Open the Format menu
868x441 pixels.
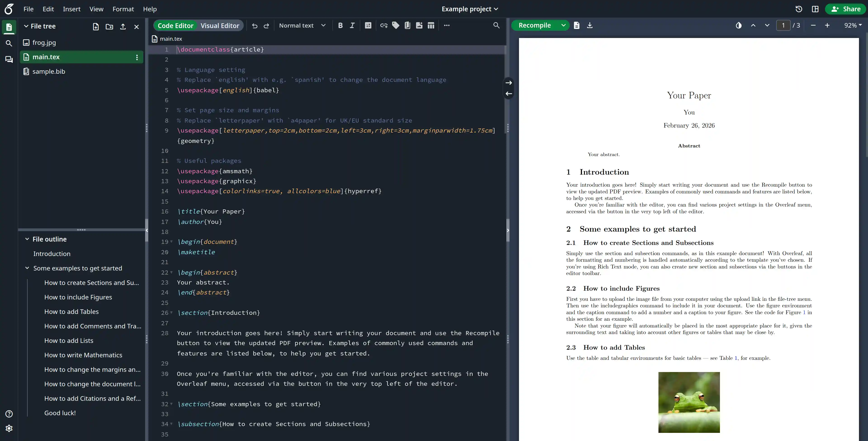point(123,9)
